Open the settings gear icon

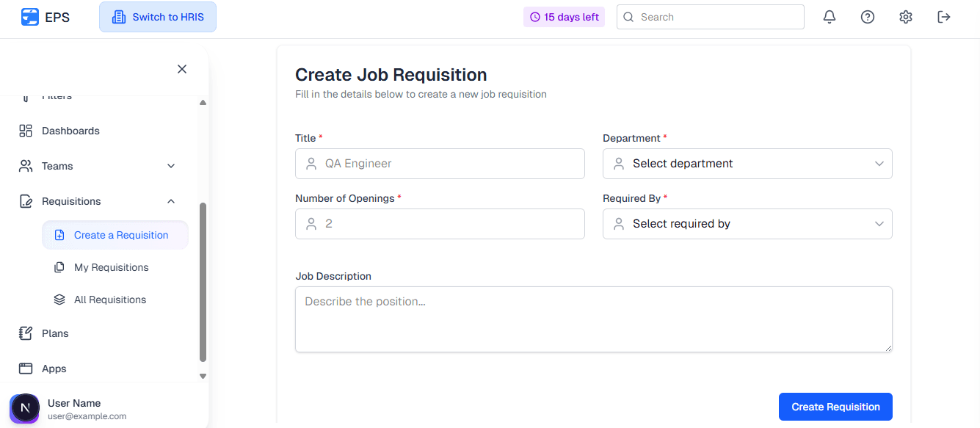pos(906,17)
